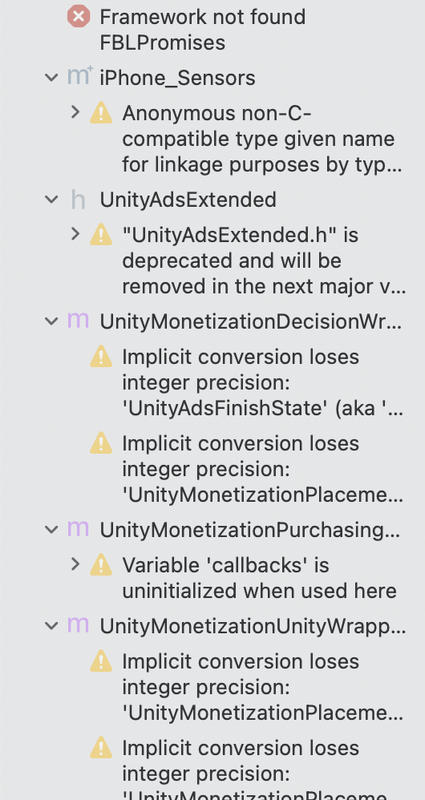The width and height of the screenshot is (425, 800).
Task: Expand the UnityAdsExtended.h deprecated warning details
Action: tap(75, 234)
